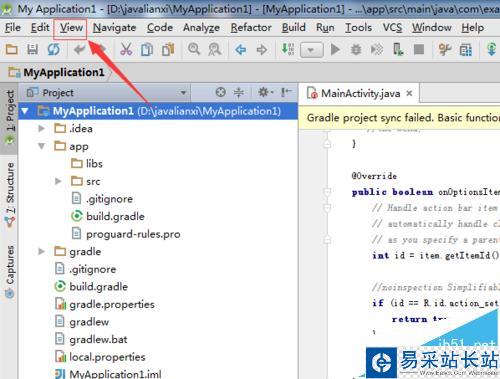Click the Project Structure icon
The image size is (500, 379).
pyautogui.click(x=466, y=50)
